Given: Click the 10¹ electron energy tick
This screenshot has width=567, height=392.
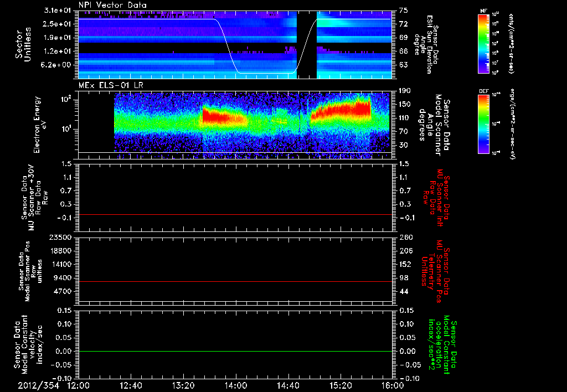Looking at the screenshot, I should click(67, 128).
